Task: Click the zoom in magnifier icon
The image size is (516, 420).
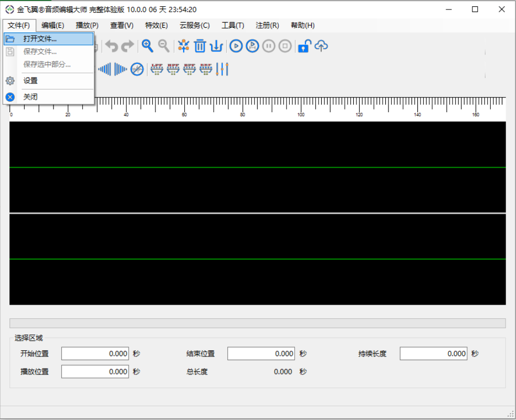Action: [x=148, y=46]
